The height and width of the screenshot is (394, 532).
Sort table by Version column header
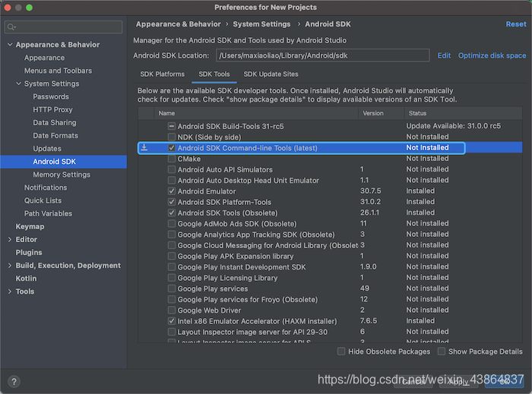coord(382,113)
